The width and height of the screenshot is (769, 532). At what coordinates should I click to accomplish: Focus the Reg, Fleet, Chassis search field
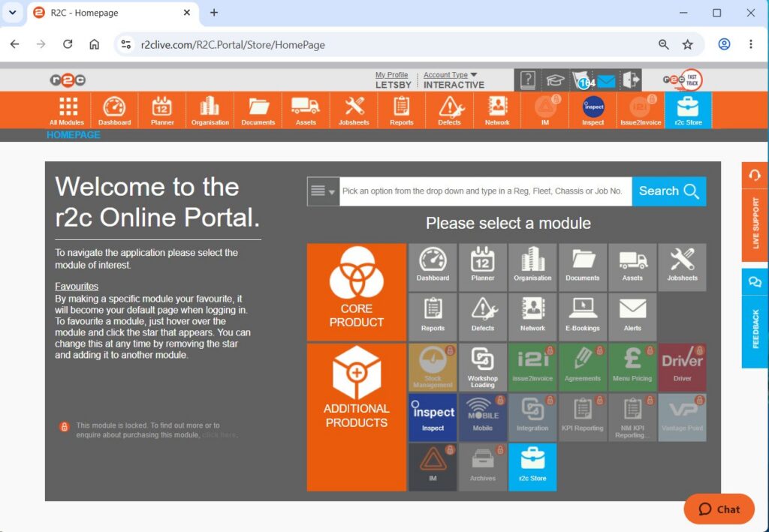[x=486, y=191]
